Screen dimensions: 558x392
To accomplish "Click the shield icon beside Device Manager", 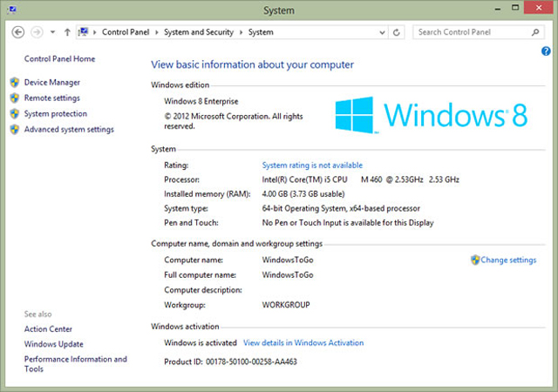I will (x=15, y=83).
